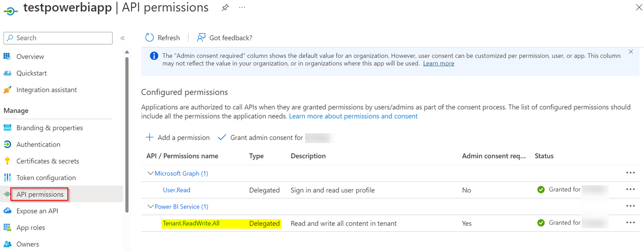The height and width of the screenshot is (251, 644).
Task: Open Learn more about permissions and consent
Action: pyautogui.click(x=353, y=116)
